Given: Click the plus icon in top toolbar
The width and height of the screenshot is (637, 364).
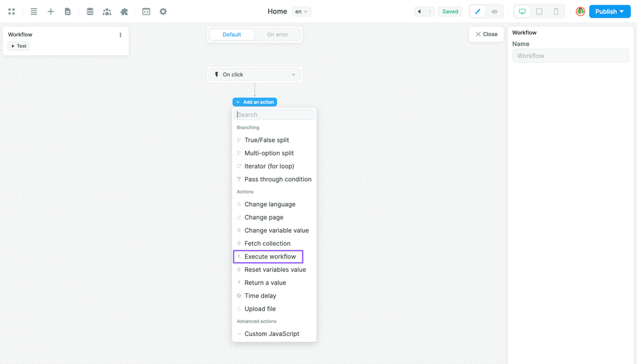Looking at the screenshot, I should (50, 11).
